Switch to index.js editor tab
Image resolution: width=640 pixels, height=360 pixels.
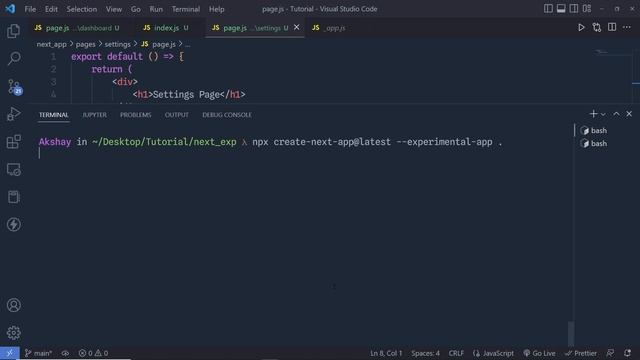click(166, 28)
